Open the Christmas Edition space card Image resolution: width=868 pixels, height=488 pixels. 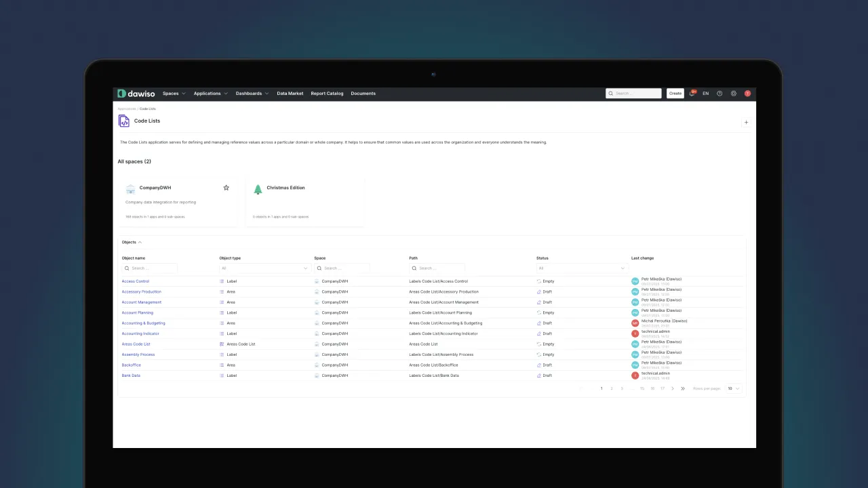click(x=305, y=203)
